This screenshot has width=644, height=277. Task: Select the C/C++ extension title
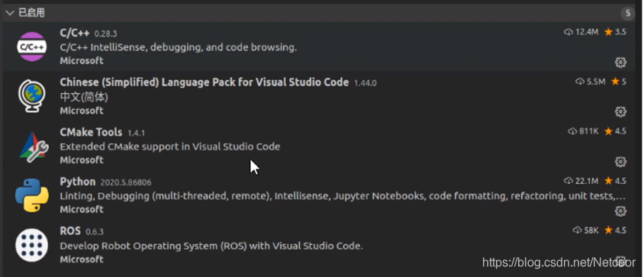click(x=74, y=34)
